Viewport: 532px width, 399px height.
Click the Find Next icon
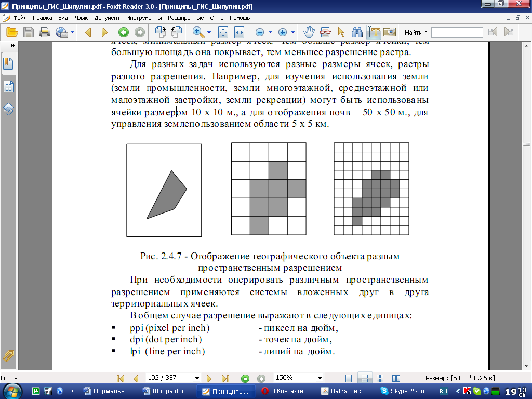click(509, 32)
